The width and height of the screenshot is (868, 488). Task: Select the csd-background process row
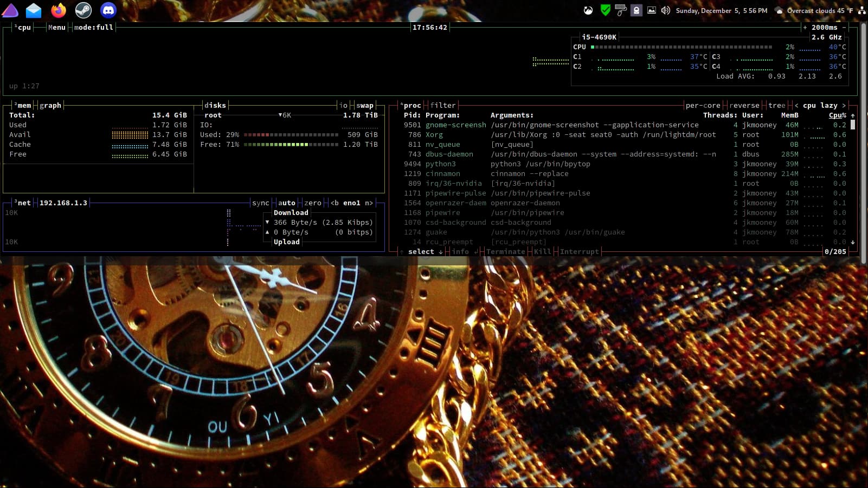point(625,222)
